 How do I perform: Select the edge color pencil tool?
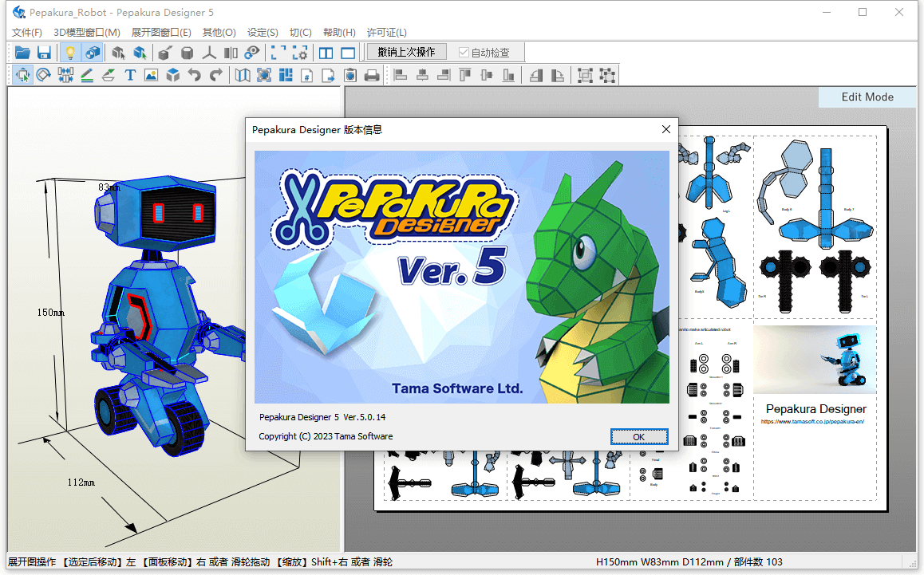[87, 75]
